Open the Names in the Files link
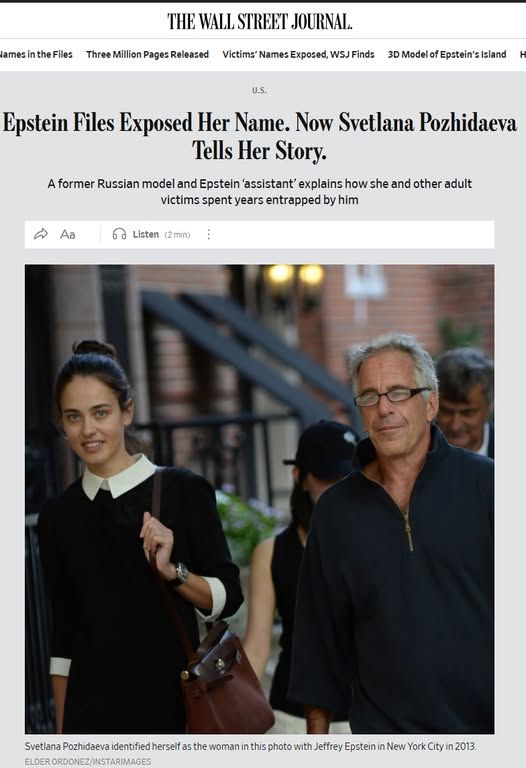This screenshot has height=768, width=526. [36, 54]
